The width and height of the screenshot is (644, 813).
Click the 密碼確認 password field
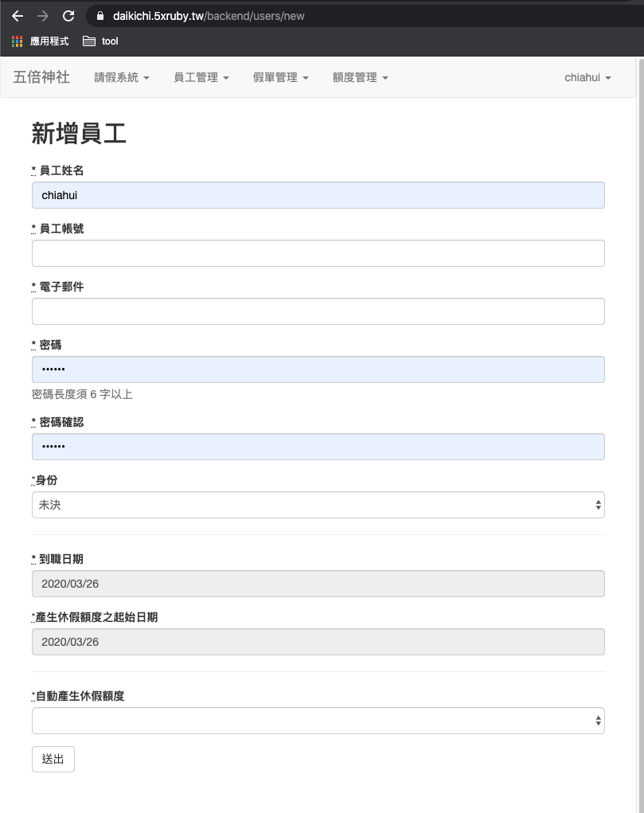coord(318,447)
